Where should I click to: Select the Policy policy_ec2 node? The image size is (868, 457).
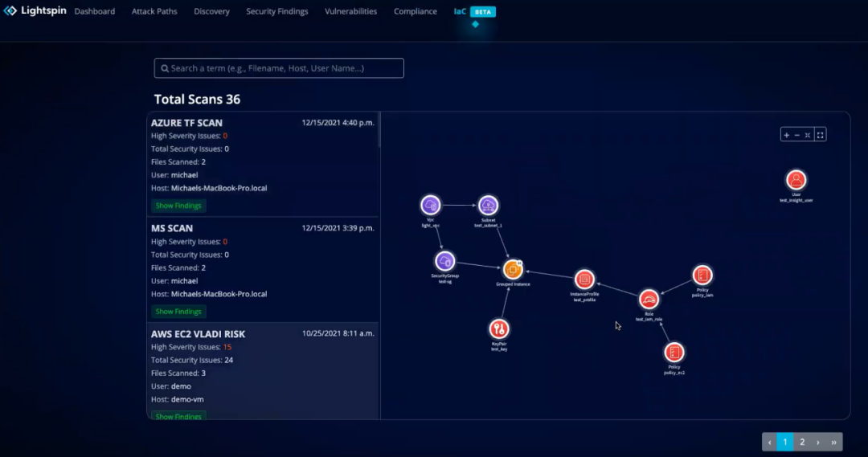(674, 353)
